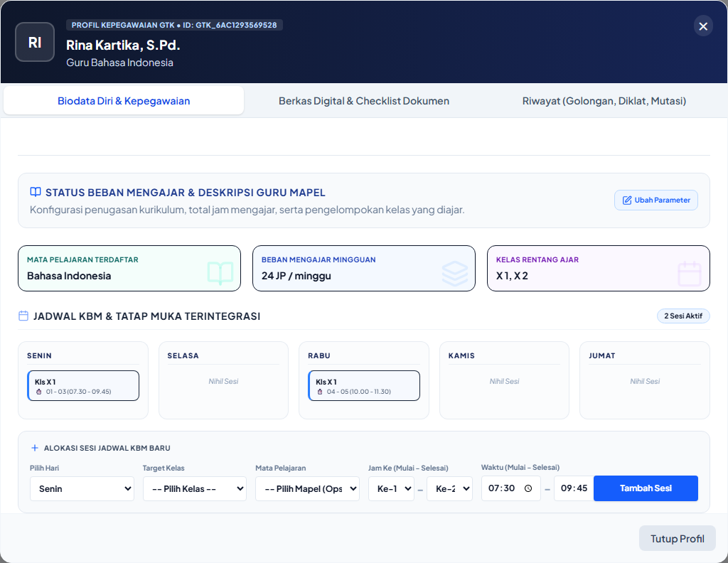The height and width of the screenshot is (563, 728).
Task: Click Nihil Sesi text under Jumat
Action: (x=645, y=381)
